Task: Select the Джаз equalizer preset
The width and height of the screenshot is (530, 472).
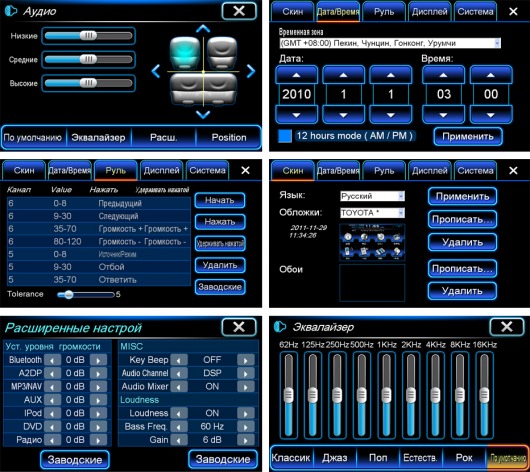Action: click(x=335, y=458)
